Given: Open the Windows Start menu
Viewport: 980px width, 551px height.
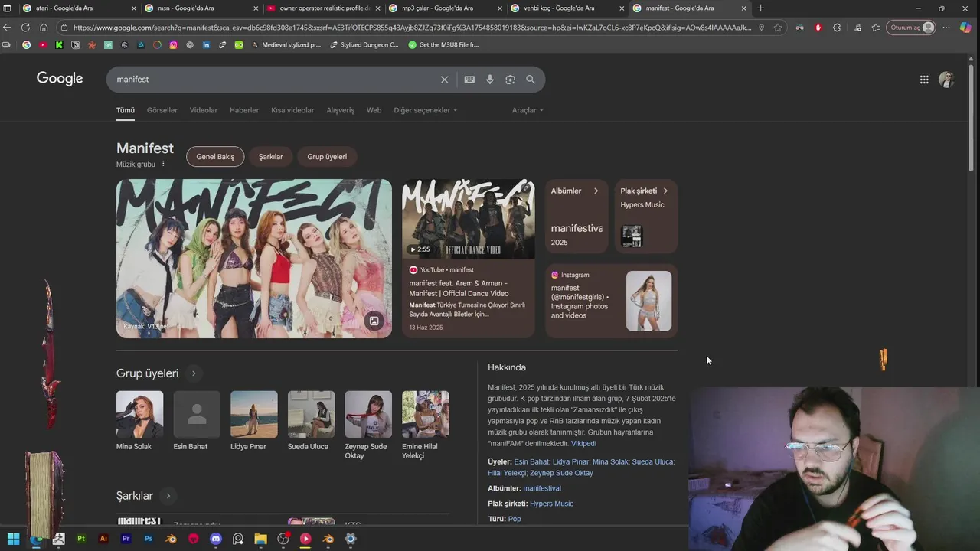Looking at the screenshot, I should pyautogui.click(x=13, y=539).
